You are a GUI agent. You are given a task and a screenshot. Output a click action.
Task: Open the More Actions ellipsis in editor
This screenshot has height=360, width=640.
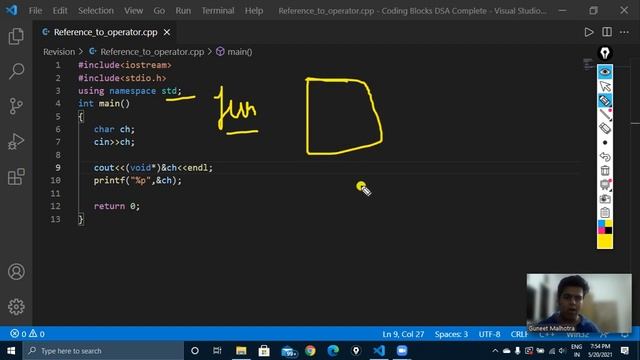624,32
